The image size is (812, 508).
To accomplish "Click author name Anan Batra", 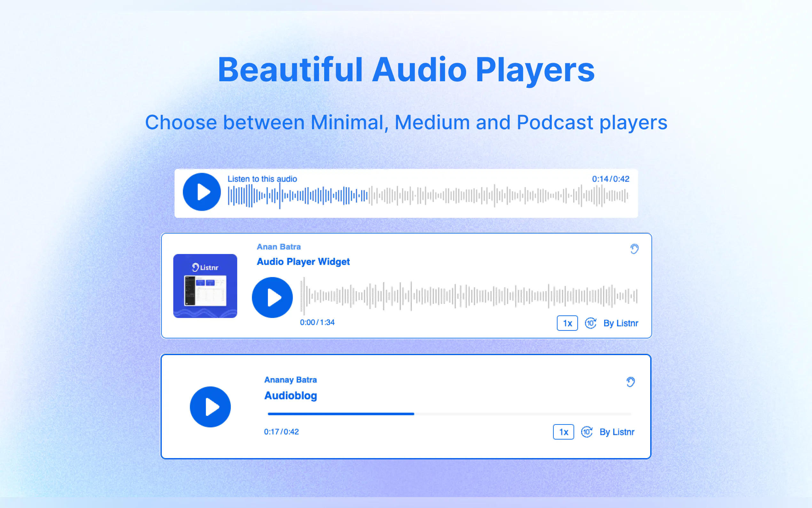I will pyautogui.click(x=279, y=247).
